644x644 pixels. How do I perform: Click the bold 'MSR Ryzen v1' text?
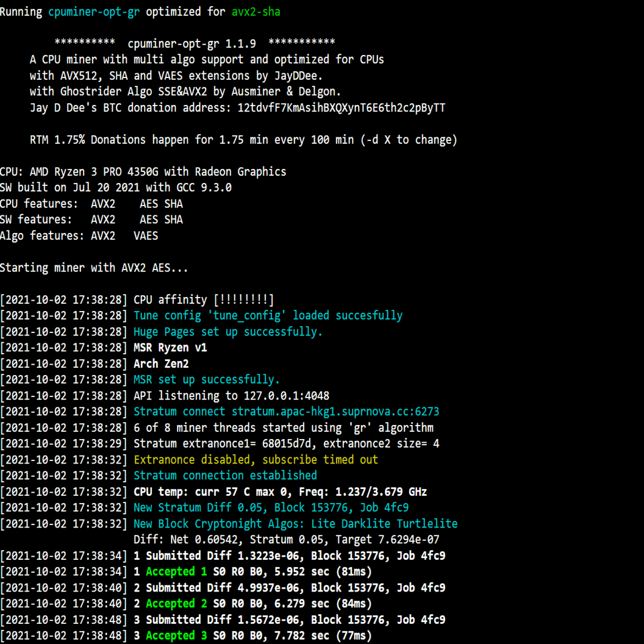170,348
